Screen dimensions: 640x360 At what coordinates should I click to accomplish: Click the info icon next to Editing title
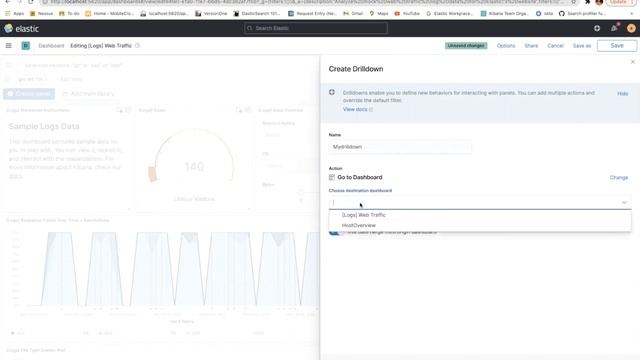point(138,46)
